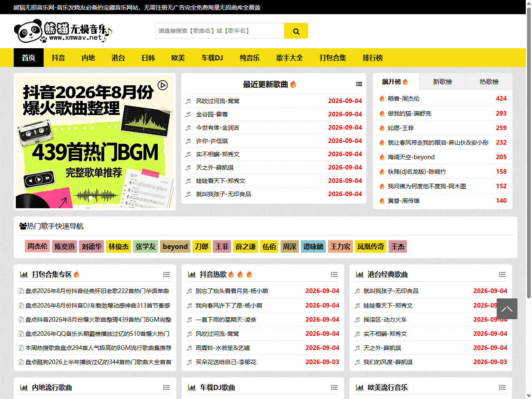This screenshot has height=399, width=532.
Task: Open 排行榜 navigation menu item
Action: click(373, 58)
